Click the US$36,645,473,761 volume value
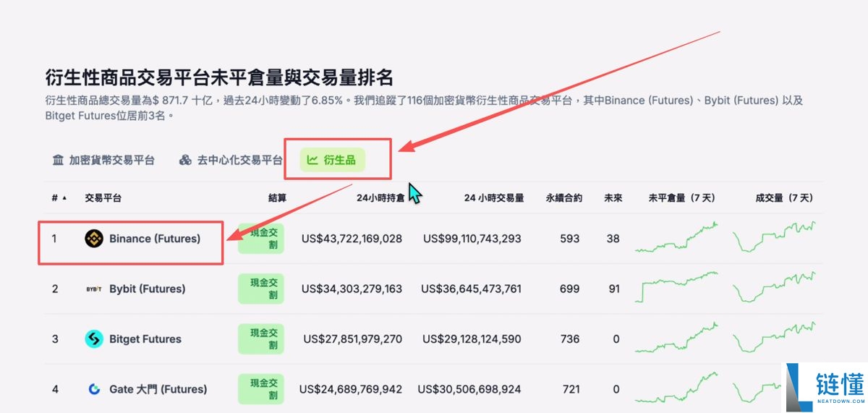The height and width of the screenshot is (413, 868). click(x=471, y=289)
